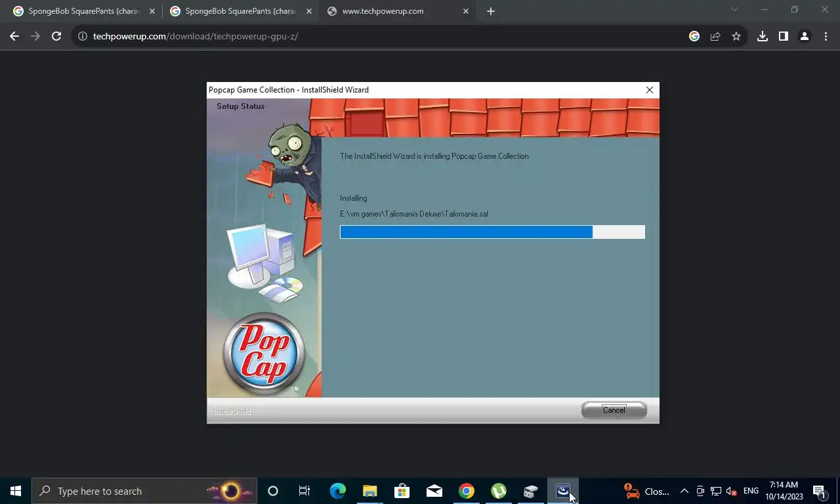The height and width of the screenshot is (504, 840).
Task: Click the Meet Now tray icon
Action: pos(700,491)
